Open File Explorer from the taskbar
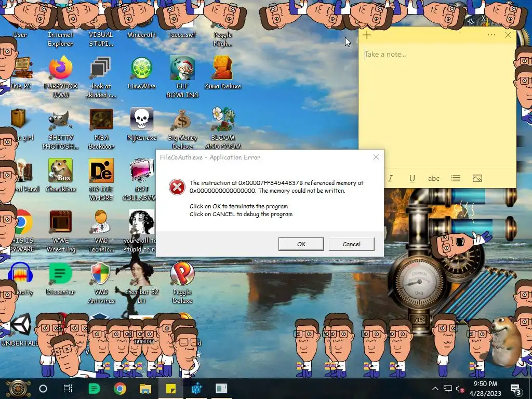Viewport: 532px width, 399px height. click(x=145, y=389)
